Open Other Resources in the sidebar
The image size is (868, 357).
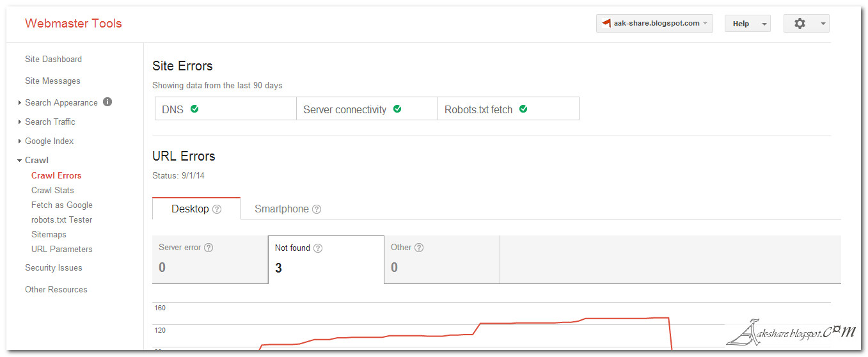click(x=56, y=289)
